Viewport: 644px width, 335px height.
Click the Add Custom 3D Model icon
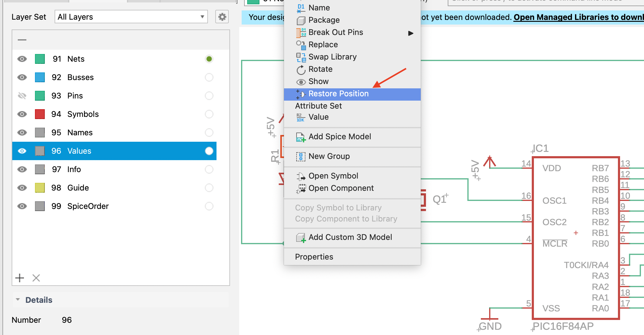click(x=301, y=238)
